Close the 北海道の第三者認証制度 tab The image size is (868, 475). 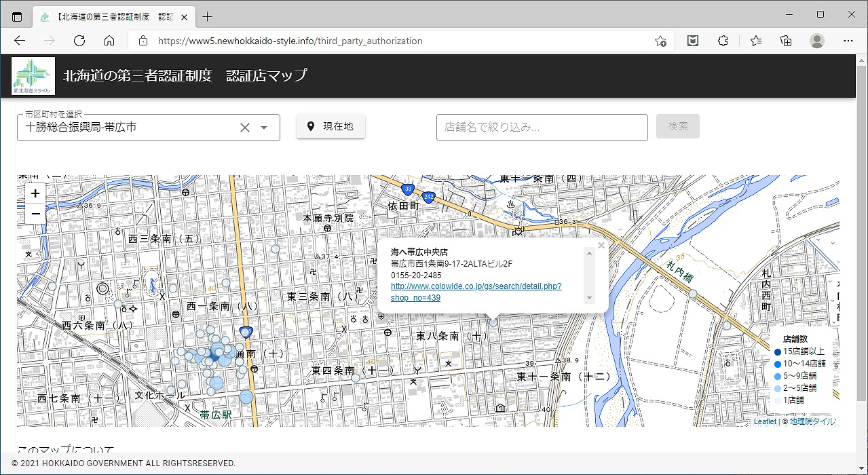[x=185, y=17]
